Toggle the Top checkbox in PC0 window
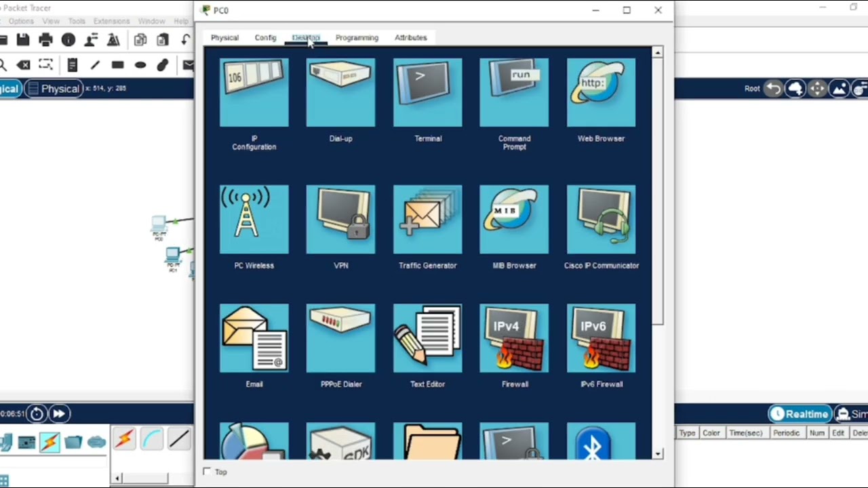The width and height of the screenshot is (868, 488). click(x=207, y=472)
